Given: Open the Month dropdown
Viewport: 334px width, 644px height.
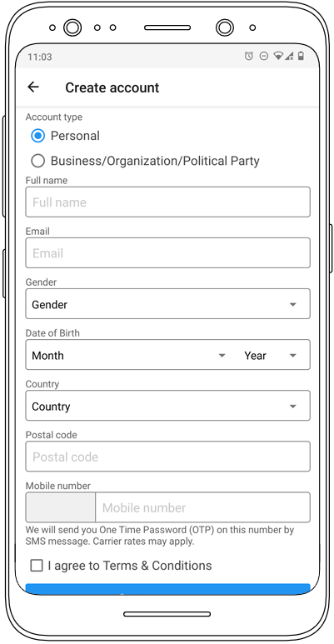Looking at the screenshot, I should click(128, 355).
